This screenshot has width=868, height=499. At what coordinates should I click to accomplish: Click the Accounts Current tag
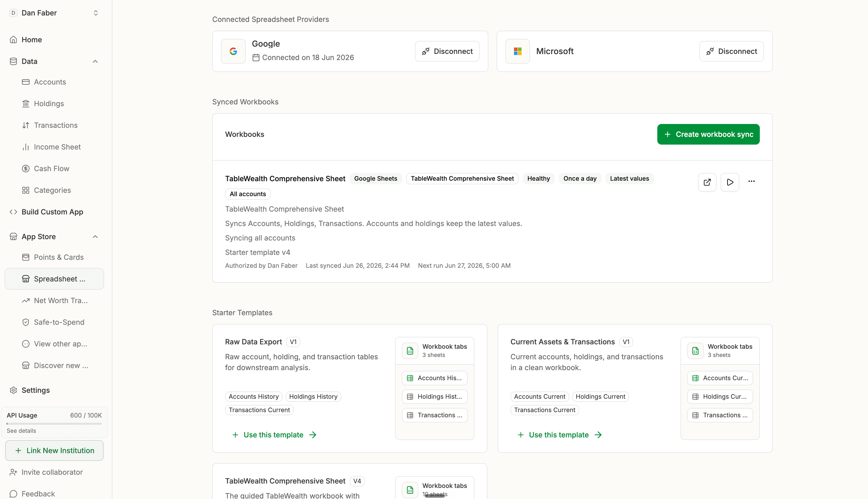(x=540, y=396)
